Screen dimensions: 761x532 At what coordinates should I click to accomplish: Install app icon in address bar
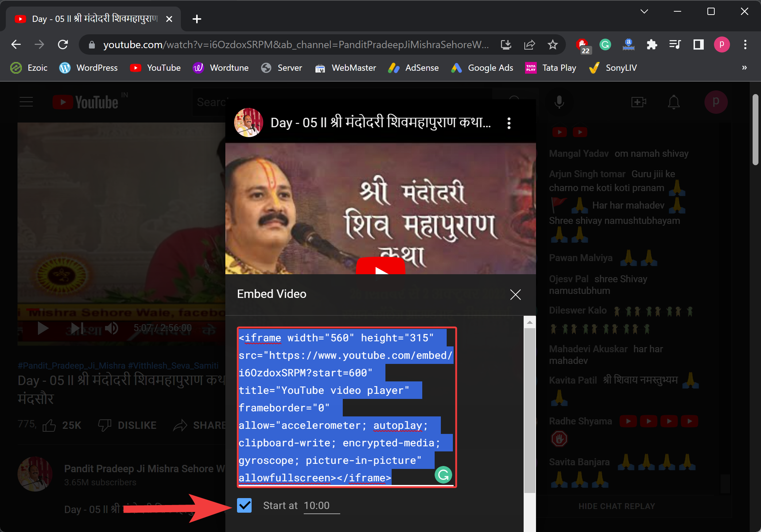pos(506,44)
